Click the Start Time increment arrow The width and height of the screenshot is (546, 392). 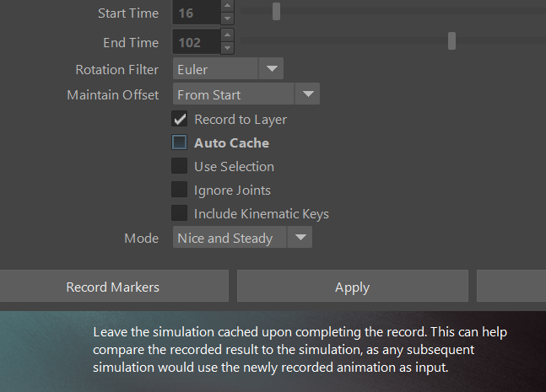click(x=227, y=7)
